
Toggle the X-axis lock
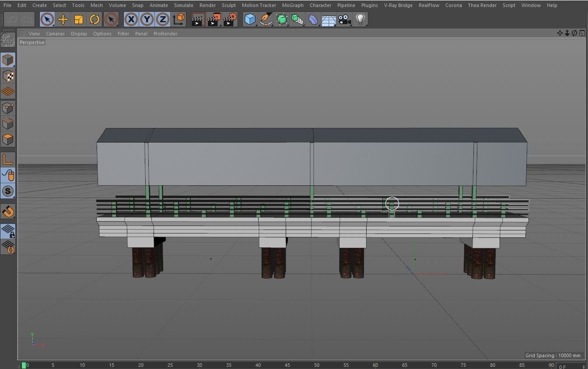coord(131,19)
